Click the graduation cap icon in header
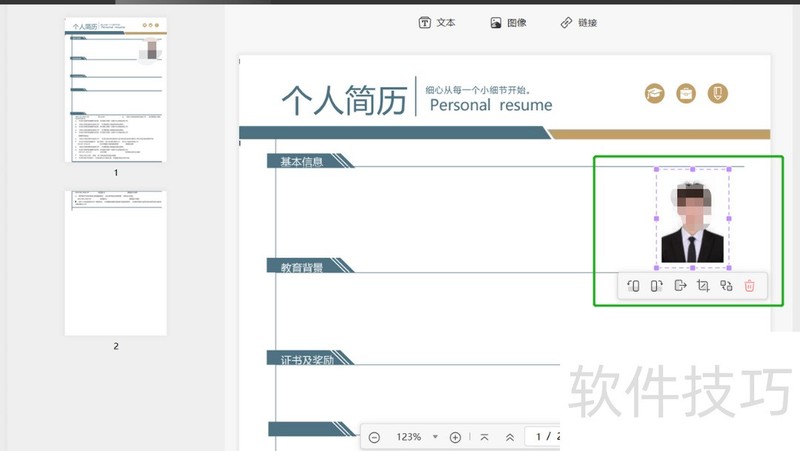 655,93
